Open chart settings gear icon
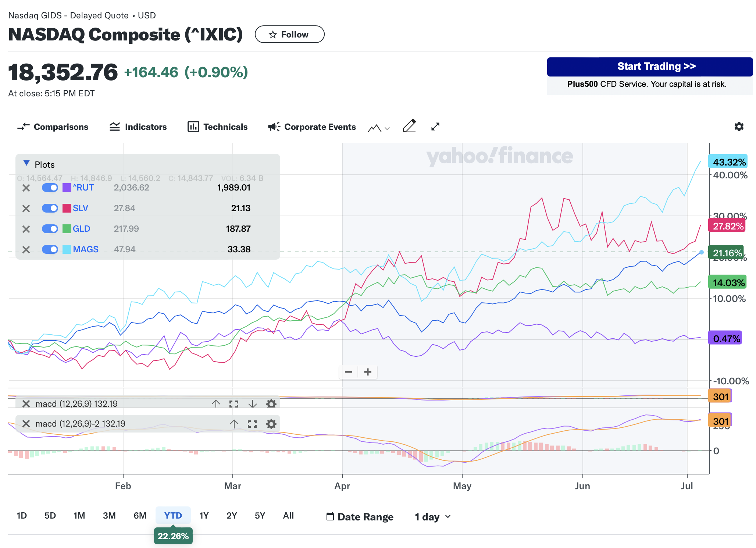Image resolution: width=756 pixels, height=548 pixels. (x=739, y=127)
